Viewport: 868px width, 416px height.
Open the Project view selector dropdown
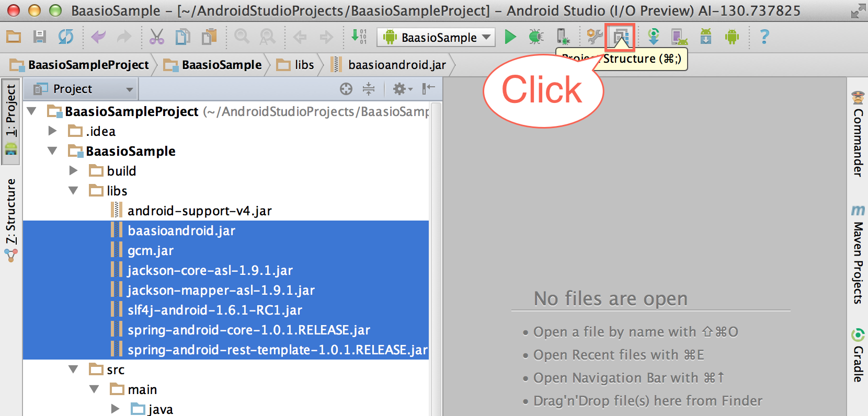tap(81, 89)
